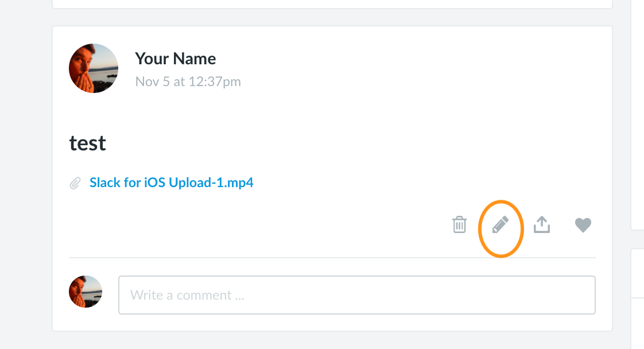644x349 pixels.
Task: Focus the "Write a comment ..." field
Action: [x=356, y=295]
